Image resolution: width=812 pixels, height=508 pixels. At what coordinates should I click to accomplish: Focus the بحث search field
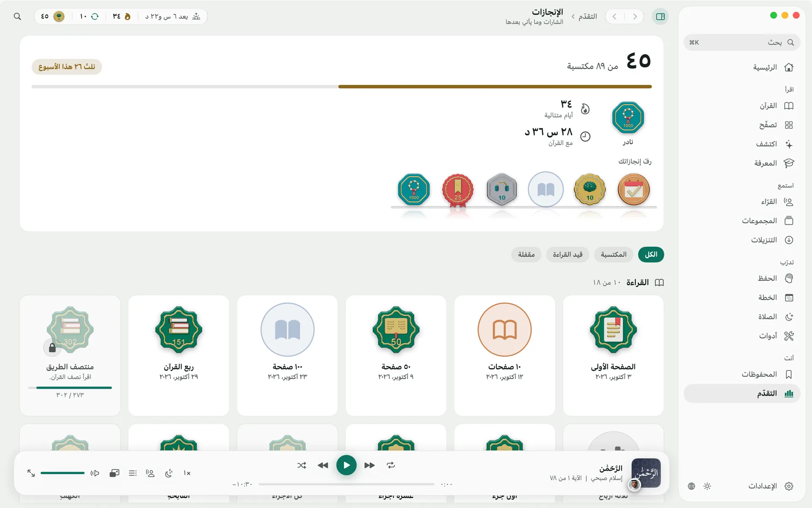[742, 42]
